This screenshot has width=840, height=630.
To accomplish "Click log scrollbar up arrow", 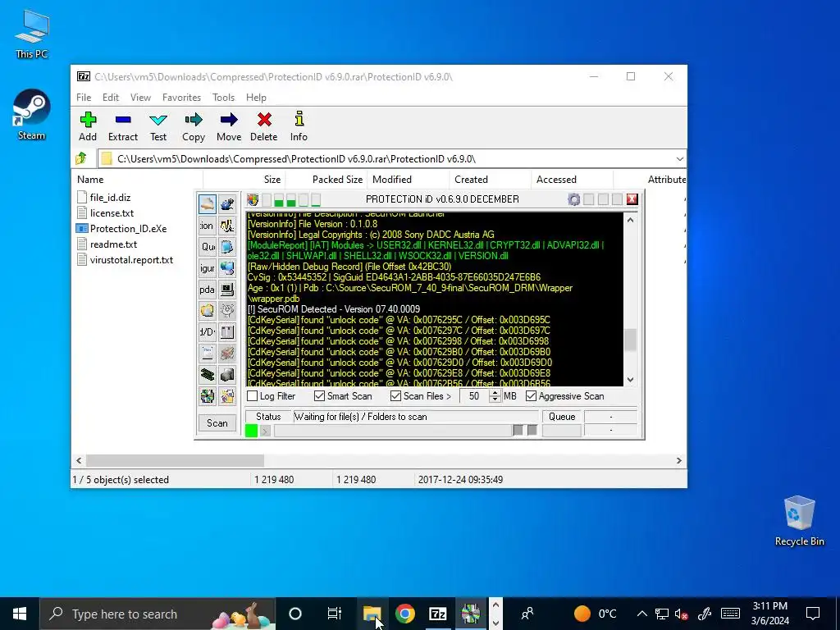I will click(x=631, y=220).
